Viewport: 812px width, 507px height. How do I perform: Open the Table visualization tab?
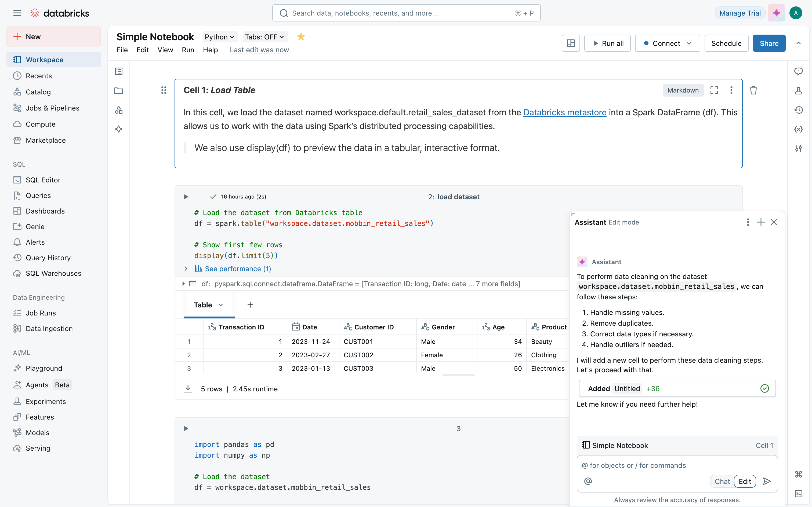click(203, 305)
